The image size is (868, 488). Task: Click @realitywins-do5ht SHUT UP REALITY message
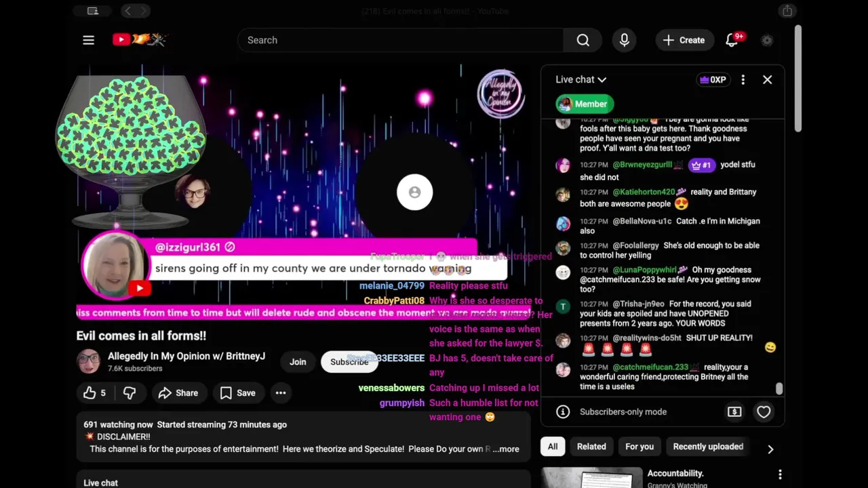tap(666, 344)
